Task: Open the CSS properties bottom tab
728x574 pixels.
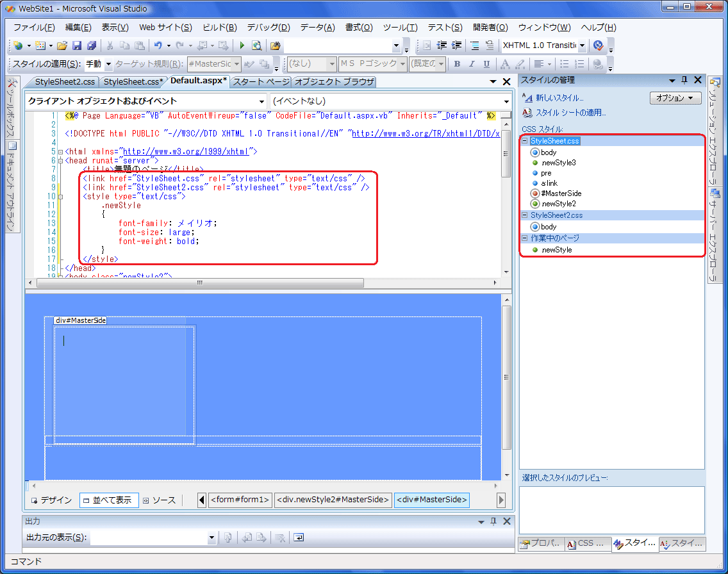Action: pos(586,543)
